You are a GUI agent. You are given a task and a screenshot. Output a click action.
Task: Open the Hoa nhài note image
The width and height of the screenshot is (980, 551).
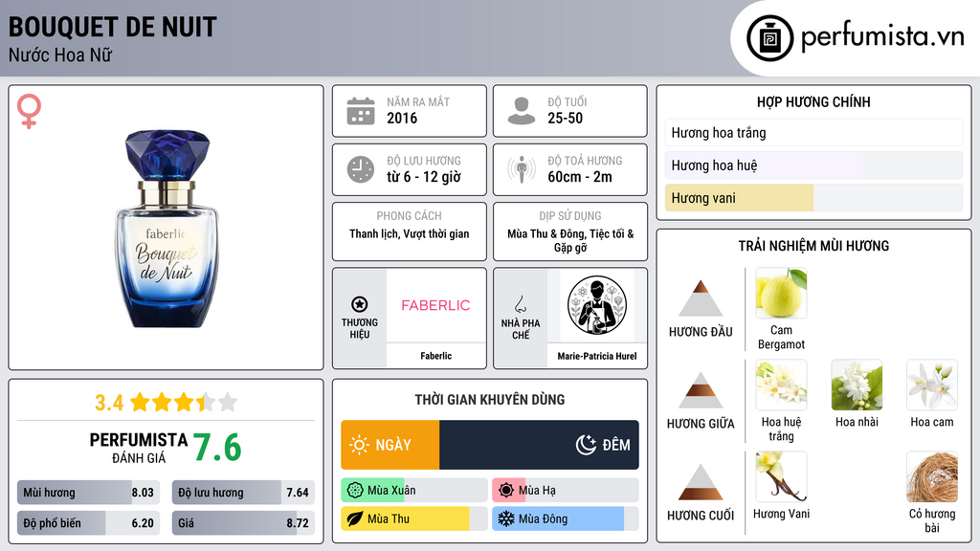857,385
